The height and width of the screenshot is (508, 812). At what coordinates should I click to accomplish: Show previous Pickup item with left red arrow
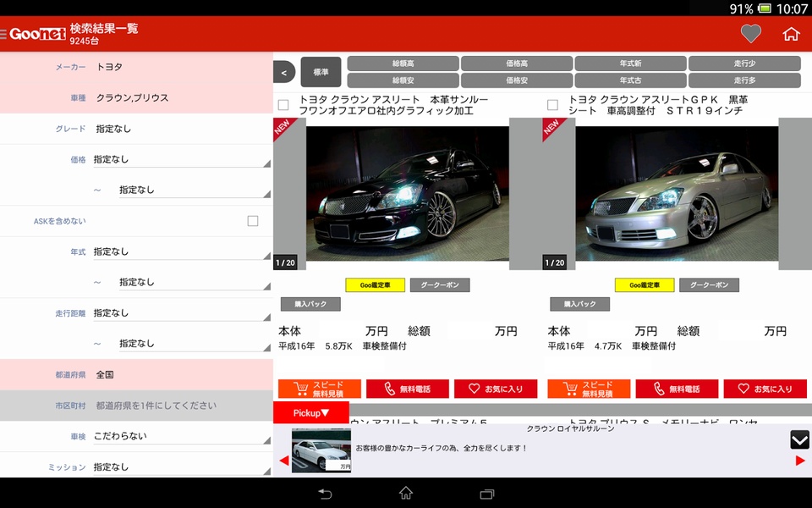click(x=284, y=460)
